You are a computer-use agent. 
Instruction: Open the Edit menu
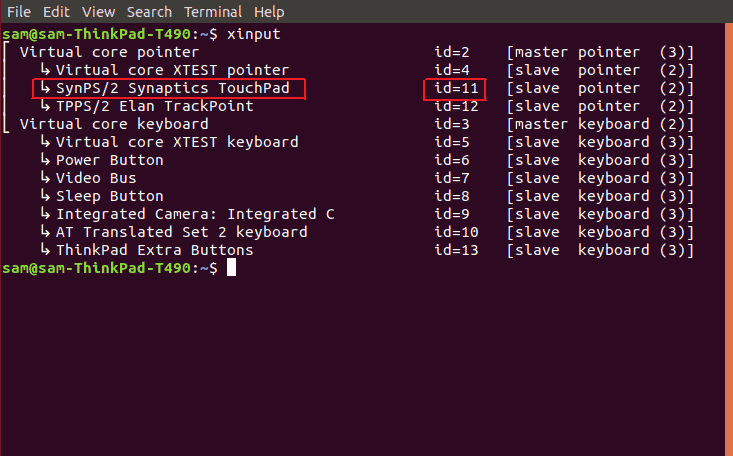[x=56, y=12]
